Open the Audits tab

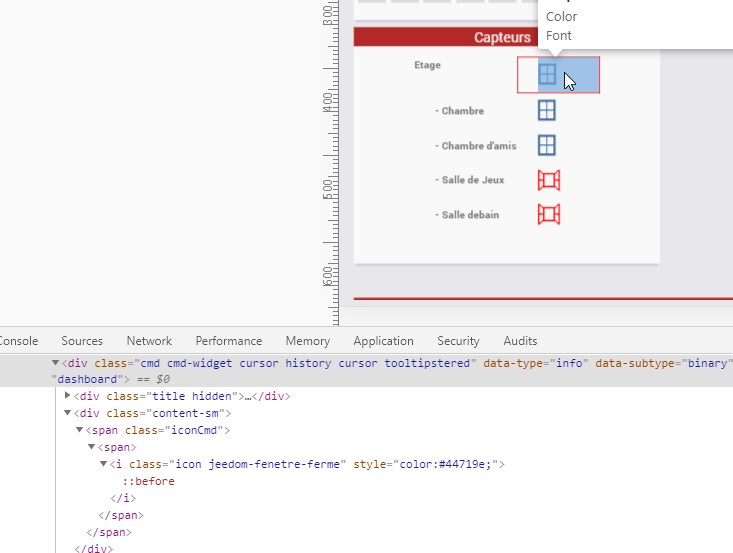pos(520,341)
